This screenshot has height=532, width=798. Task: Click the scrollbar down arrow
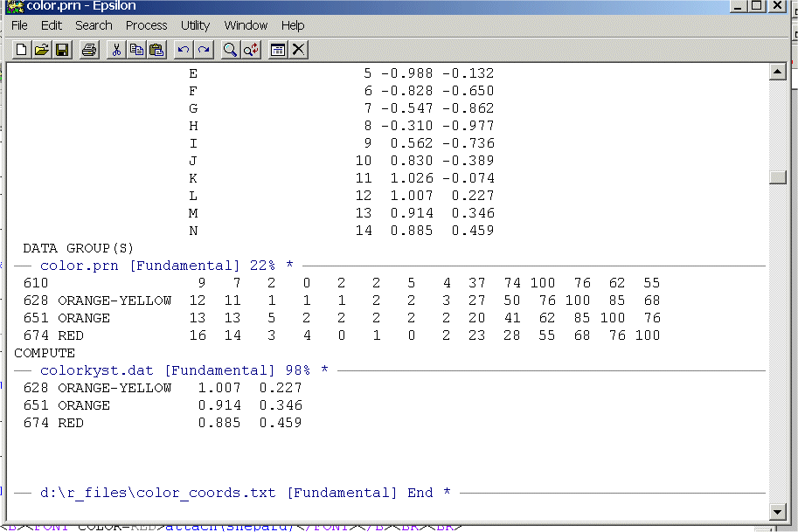[x=777, y=511]
